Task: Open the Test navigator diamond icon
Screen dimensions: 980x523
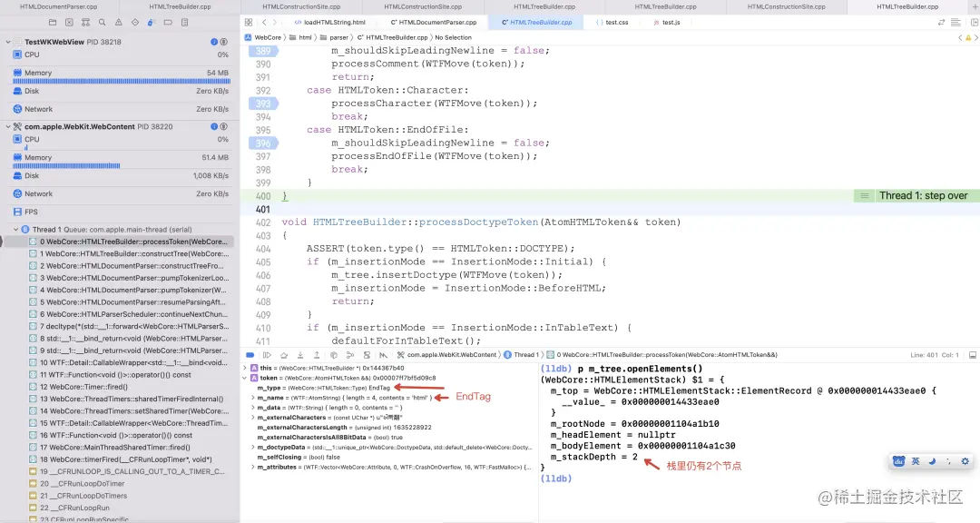Action: tap(135, 22)
